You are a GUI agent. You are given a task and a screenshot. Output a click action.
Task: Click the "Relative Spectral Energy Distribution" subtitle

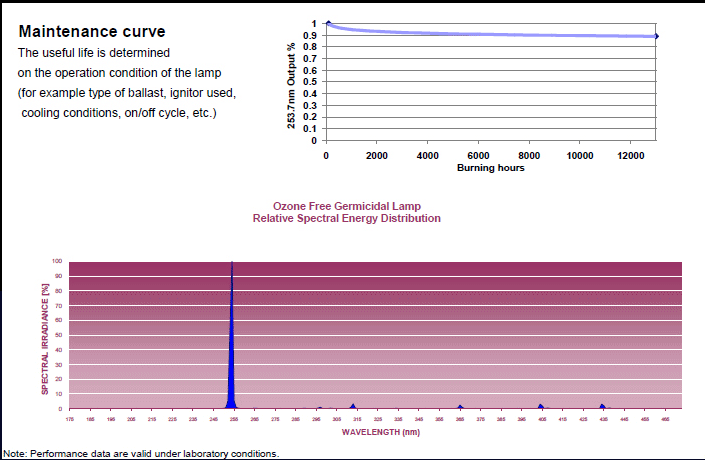click(x=346, y=218)
